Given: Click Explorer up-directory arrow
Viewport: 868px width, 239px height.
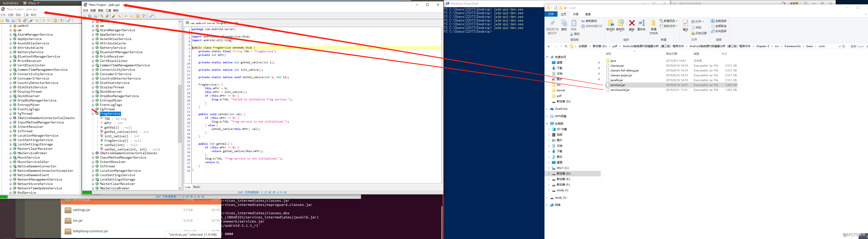Looking at the screenshot, I should point(566,46).
